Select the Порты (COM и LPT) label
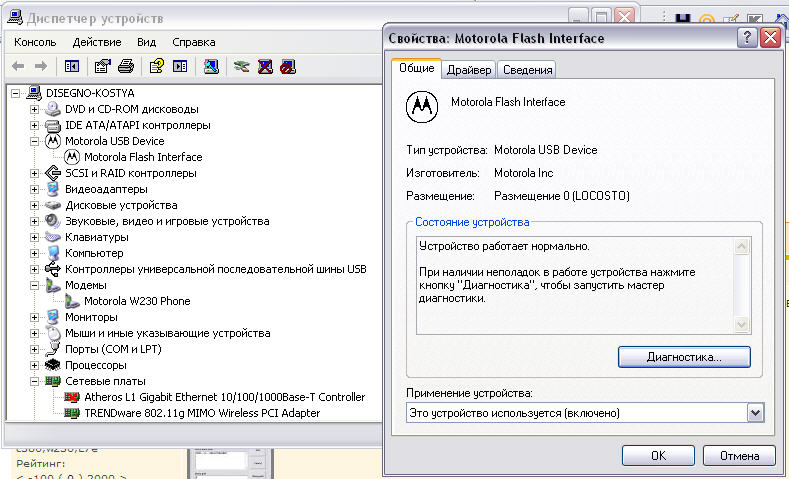 point(113,349)
